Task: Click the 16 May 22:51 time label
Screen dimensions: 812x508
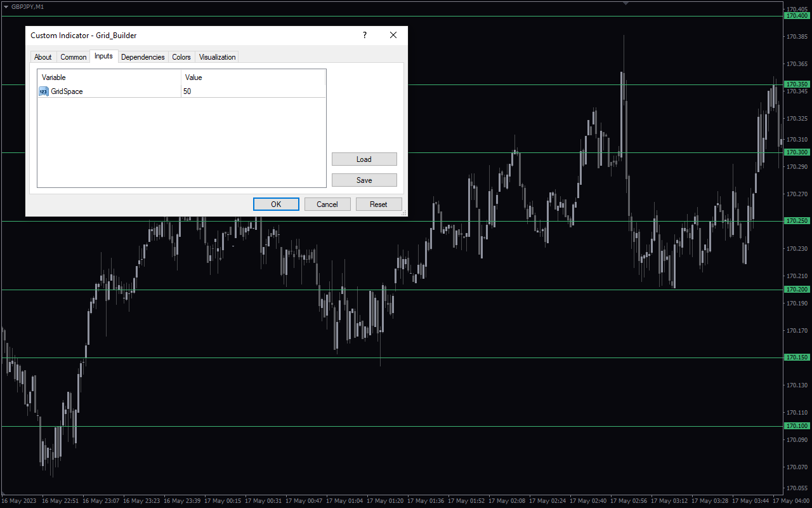Action: [60, 501]
